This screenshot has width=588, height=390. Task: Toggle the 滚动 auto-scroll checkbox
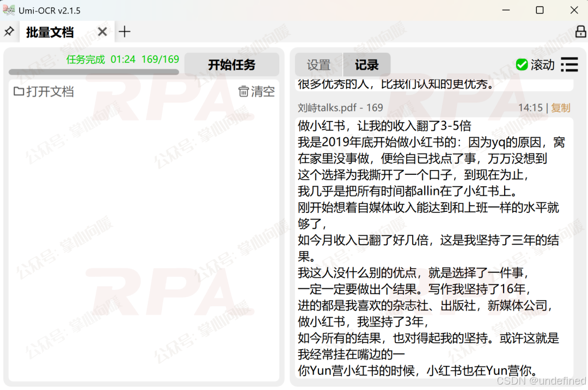point(522,64)
